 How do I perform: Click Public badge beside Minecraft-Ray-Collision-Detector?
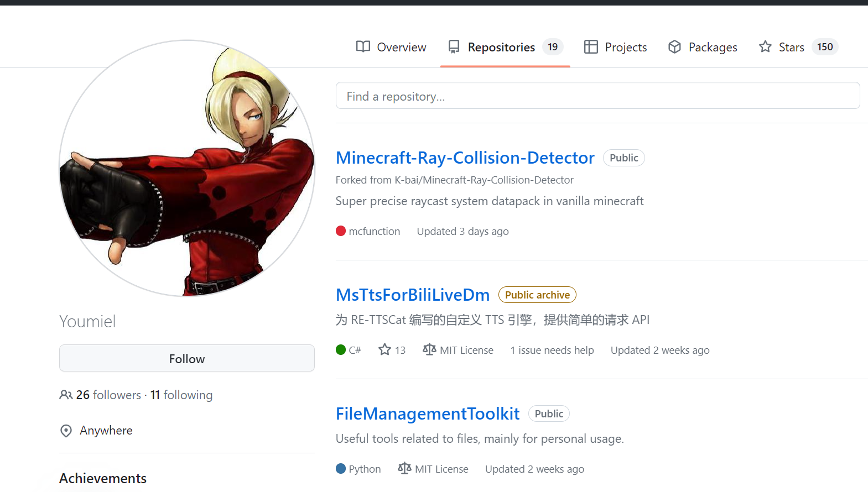[624, 158]
